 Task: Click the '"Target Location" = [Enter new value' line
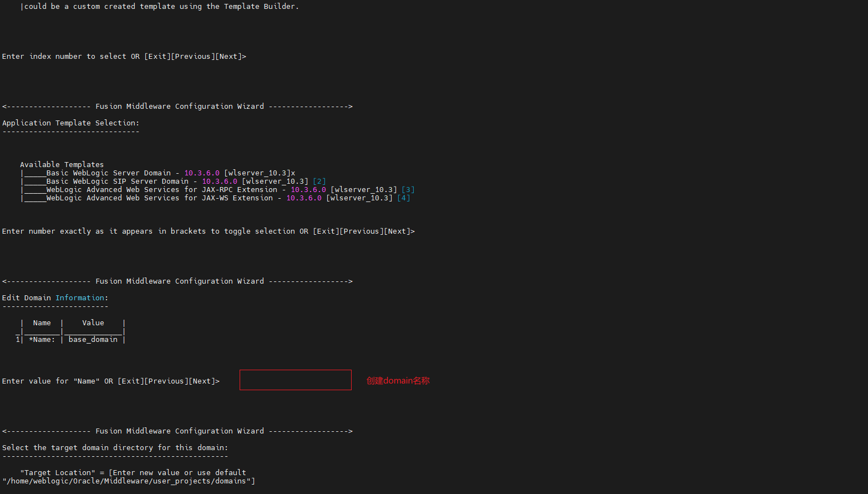point(133,473)
